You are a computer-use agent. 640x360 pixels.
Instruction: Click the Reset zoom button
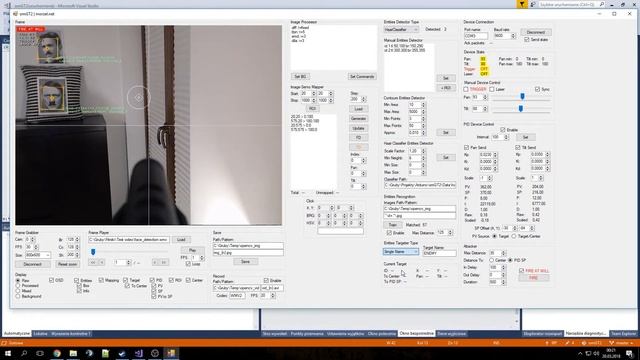67,264
